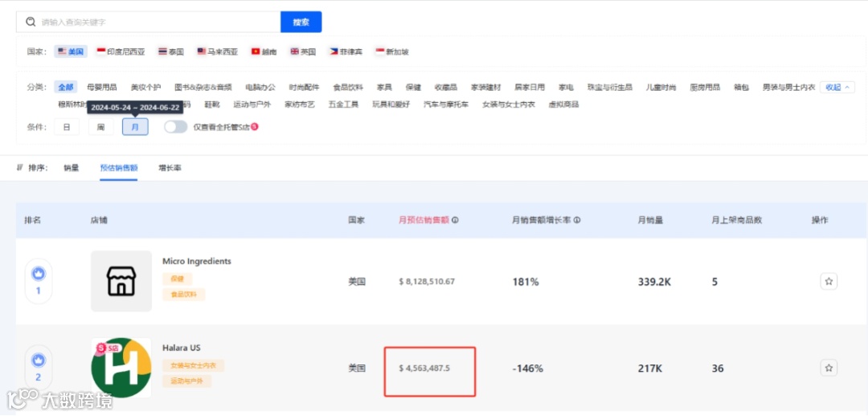Filter by 箱包 category
868x416 pixels.
click(741, 87)
